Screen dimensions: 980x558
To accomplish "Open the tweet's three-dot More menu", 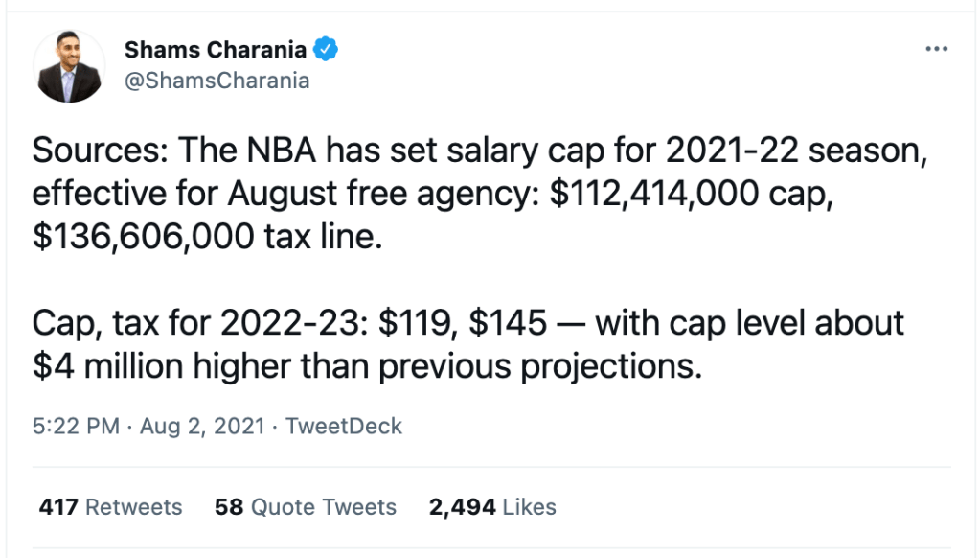I will tap(935, 50).
